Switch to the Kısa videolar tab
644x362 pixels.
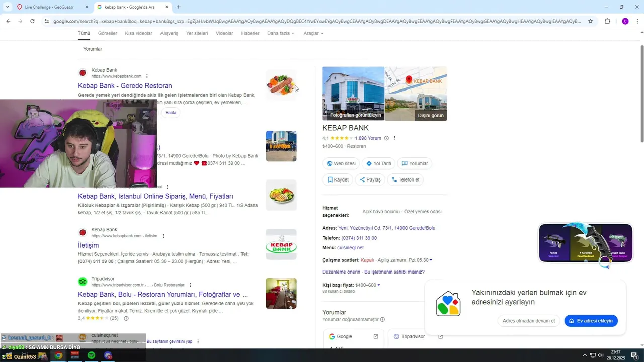click(x=138, y=33)
